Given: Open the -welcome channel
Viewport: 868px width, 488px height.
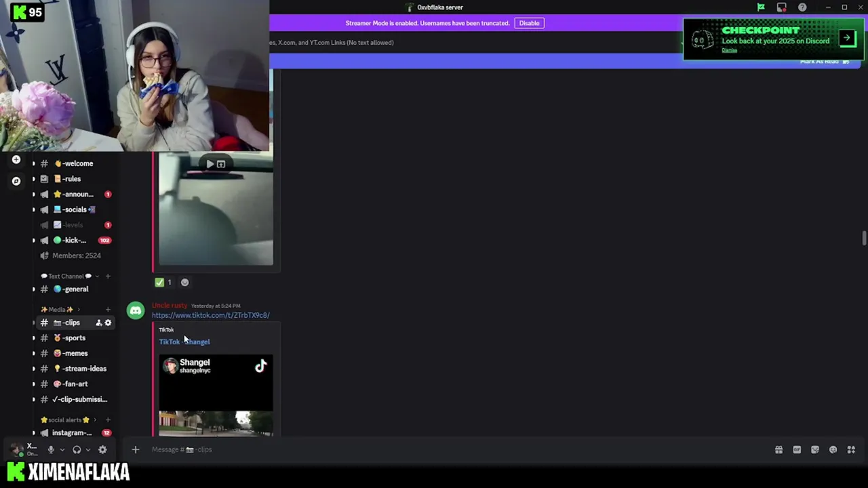Looking at the screenshot, I should click(73, 163).
